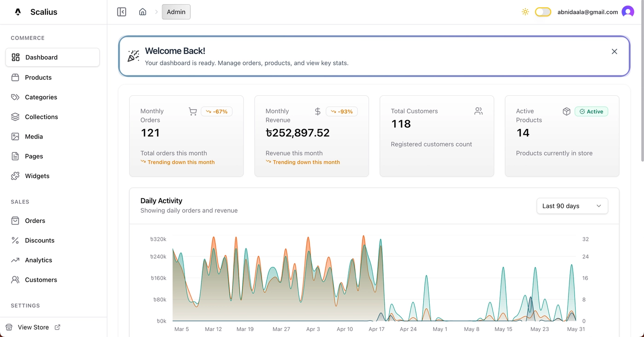Click the sun icon near the theme switch
The image size is (644, 337).
525,12
